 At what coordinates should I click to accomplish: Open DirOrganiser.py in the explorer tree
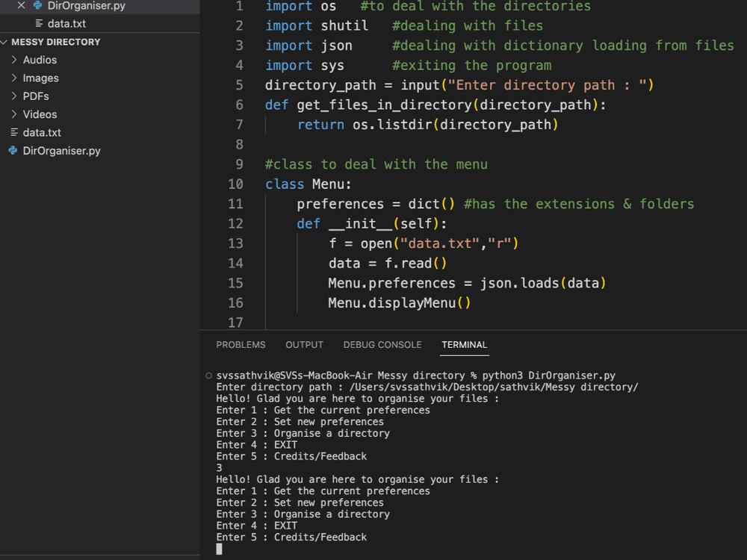(61, 151)
